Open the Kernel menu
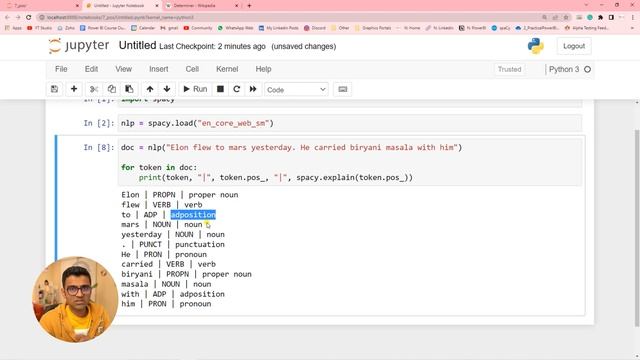 (227, 69)
